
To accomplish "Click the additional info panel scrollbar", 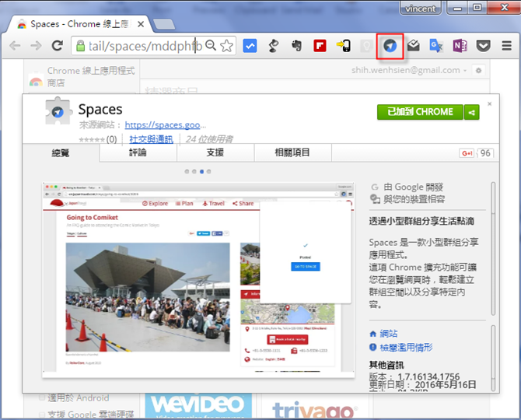I will [493, 359].
